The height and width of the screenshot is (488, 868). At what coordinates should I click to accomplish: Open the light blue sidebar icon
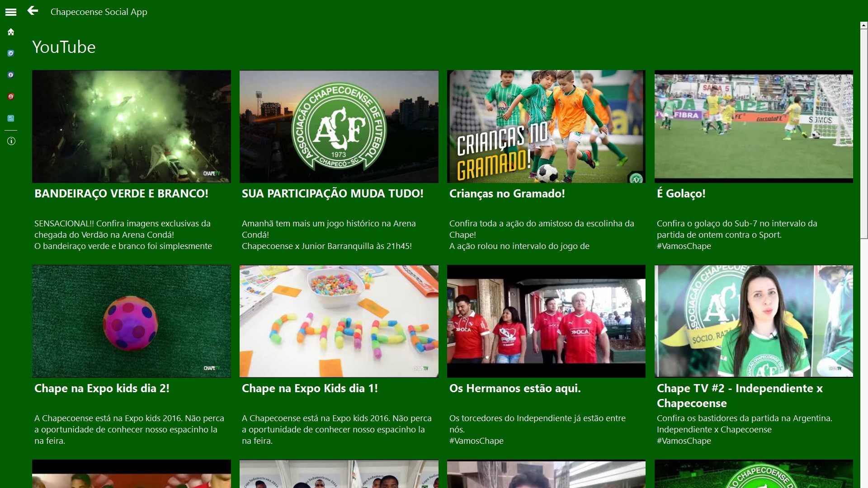[11, 118]
